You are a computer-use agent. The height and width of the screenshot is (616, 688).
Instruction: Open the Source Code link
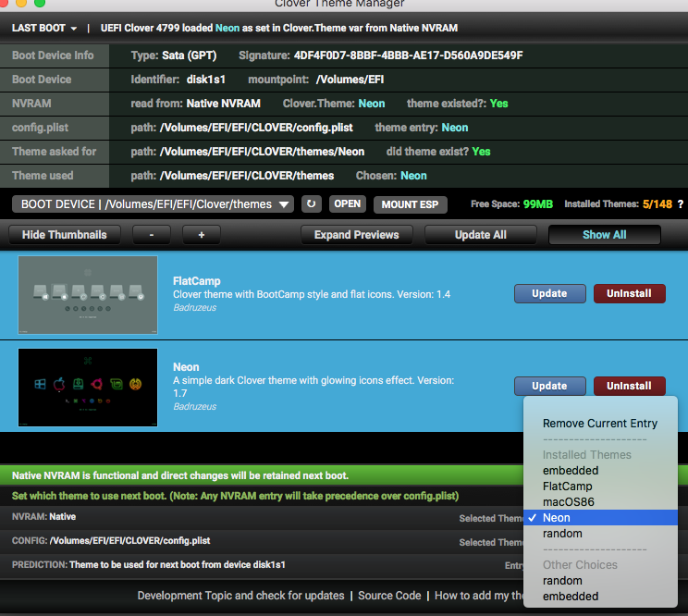389,596
